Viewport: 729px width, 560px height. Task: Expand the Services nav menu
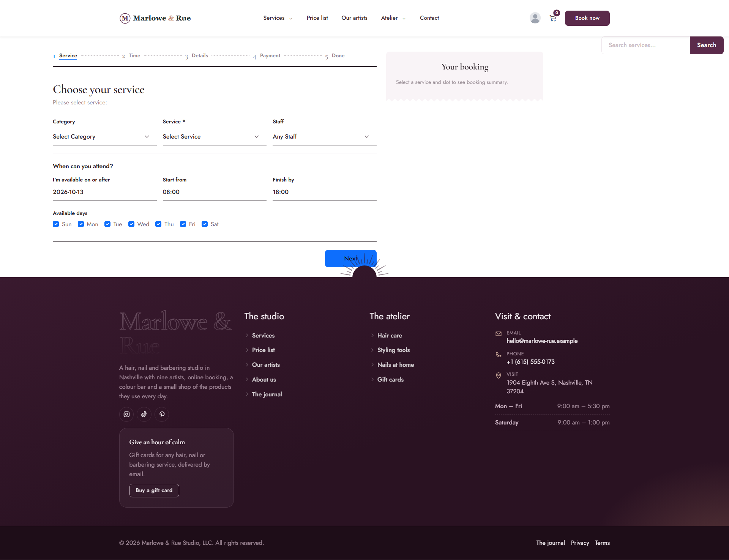pyautogui.click(x=278, y=18)
